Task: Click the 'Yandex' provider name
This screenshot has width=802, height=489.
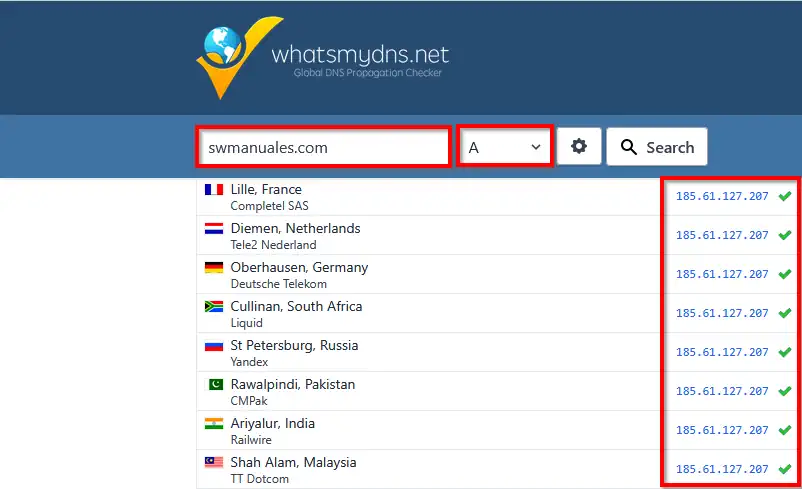Action: 249,362
